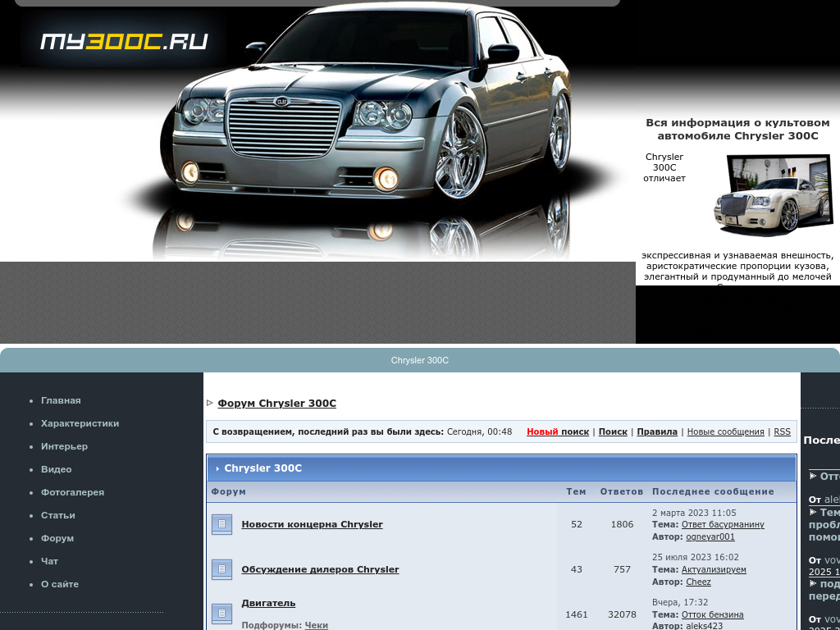The width and height of the screenshot is (840, 630).
Task: Click the arrow icon before Форум Chrysler 300C
Action: (210, 403)
